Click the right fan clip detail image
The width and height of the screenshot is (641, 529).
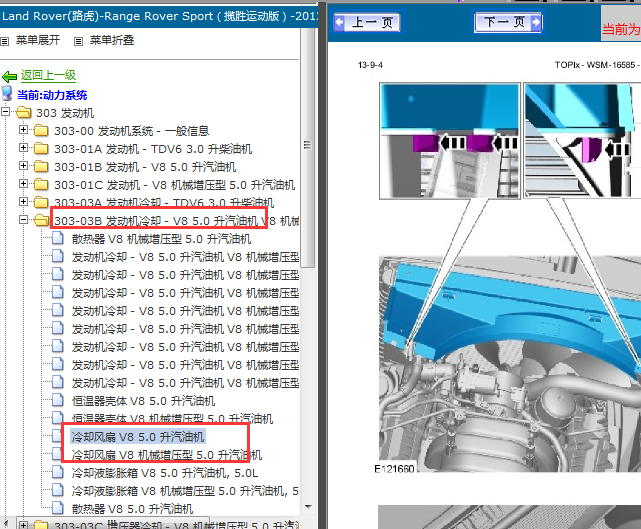pyautogui.click(x=582, y=141)
